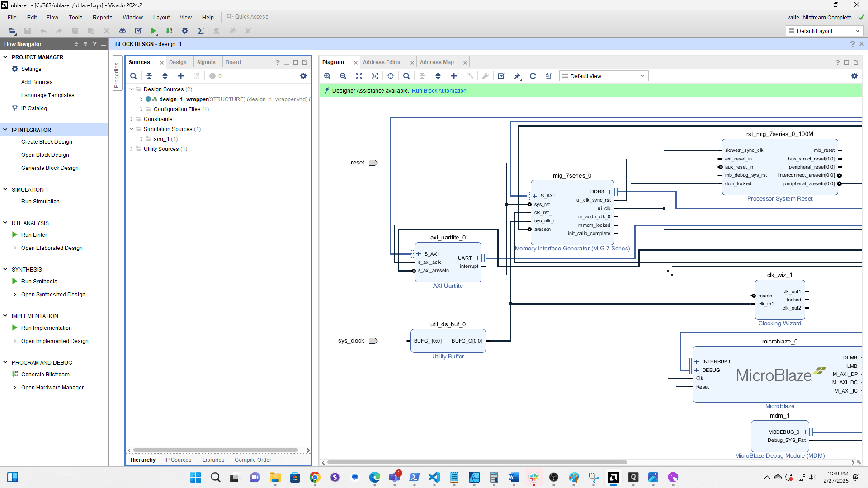Open the Default View dropdown

(604, 76)
